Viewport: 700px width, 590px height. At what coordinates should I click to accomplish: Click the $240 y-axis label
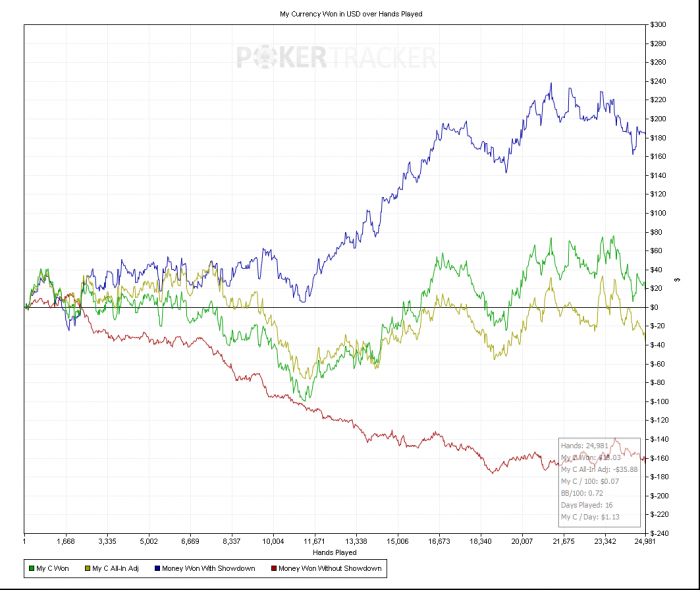tap(658, 81)
